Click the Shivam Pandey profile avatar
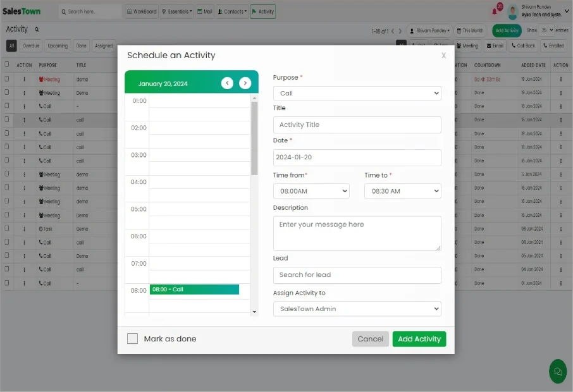The height and width of the screenshot is (392, 573). click(x=513, y=12)
